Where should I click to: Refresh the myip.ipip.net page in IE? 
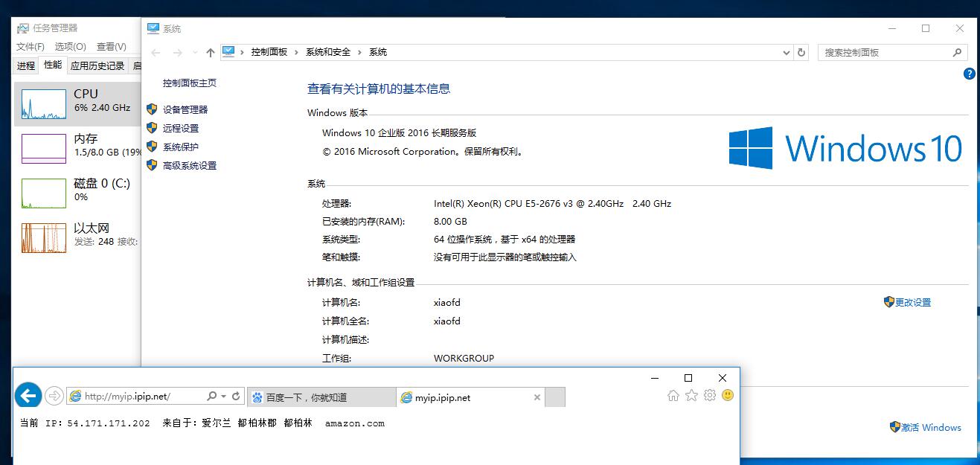pyautogui.click(x=236, y=397)
